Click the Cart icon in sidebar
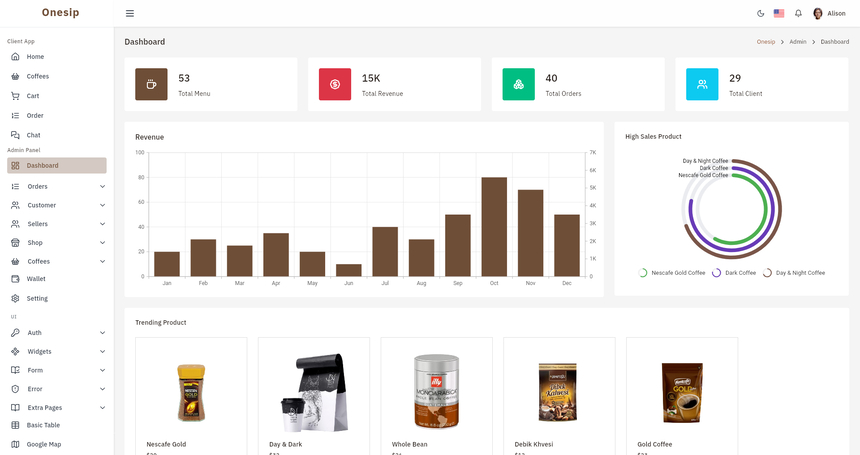The width and height of the screenshot is (860, 455). [15, 96]
